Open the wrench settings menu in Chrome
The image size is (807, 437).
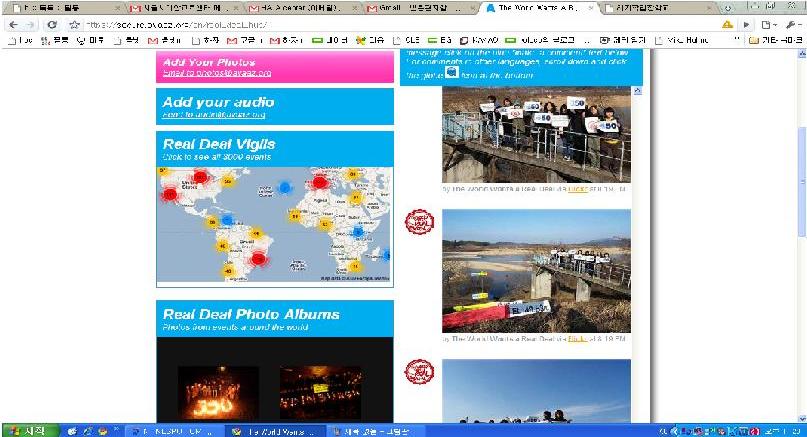(793, 24)
